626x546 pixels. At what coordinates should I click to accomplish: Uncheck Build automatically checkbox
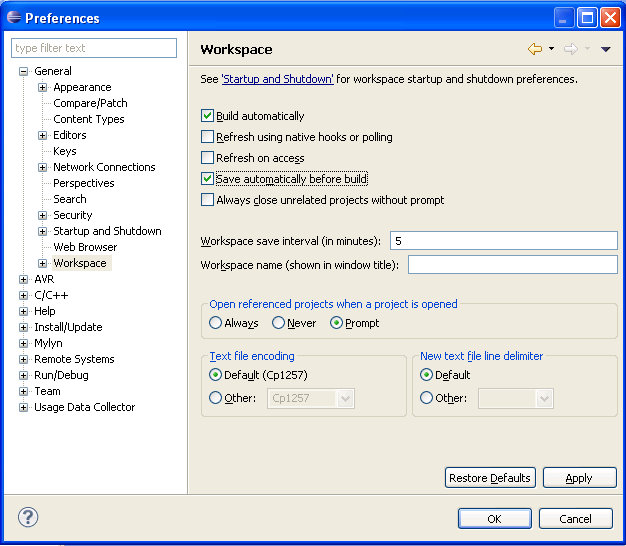coord(208,116)
